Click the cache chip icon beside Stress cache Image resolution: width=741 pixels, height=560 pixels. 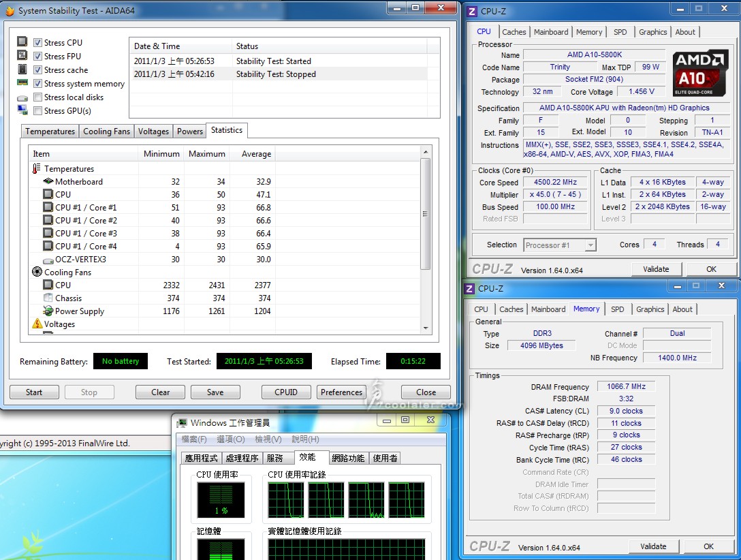click(x=22, y=69)
